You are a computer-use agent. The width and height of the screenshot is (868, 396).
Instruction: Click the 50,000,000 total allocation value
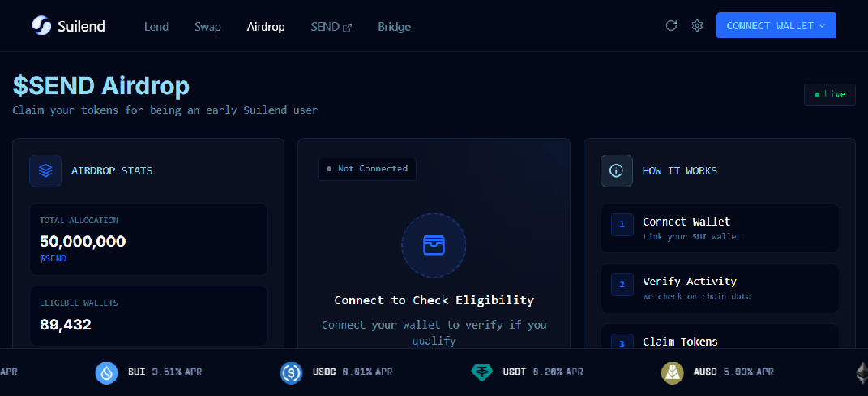(83, 242)
